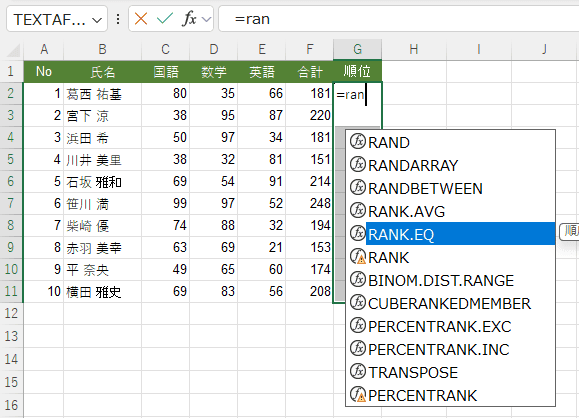
Task: Select the cell with name 笹川 満
Action: 102,203
